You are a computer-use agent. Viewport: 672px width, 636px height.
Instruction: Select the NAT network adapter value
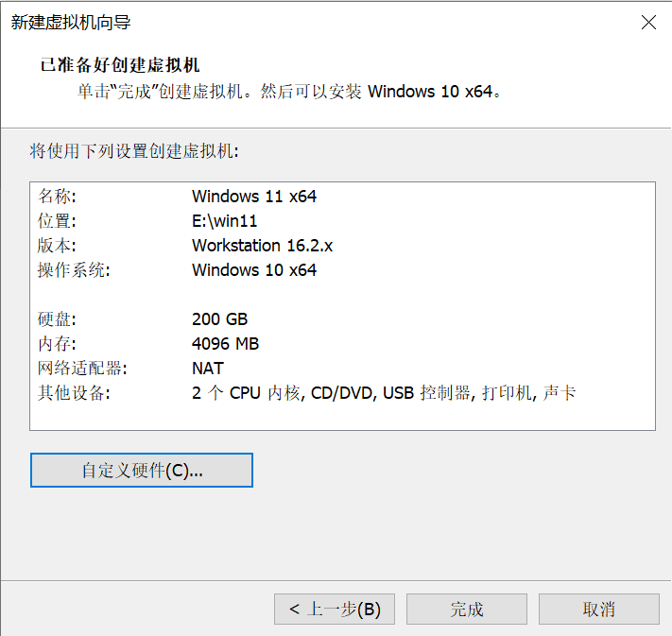pyautogui.click(x=208, y=369)
